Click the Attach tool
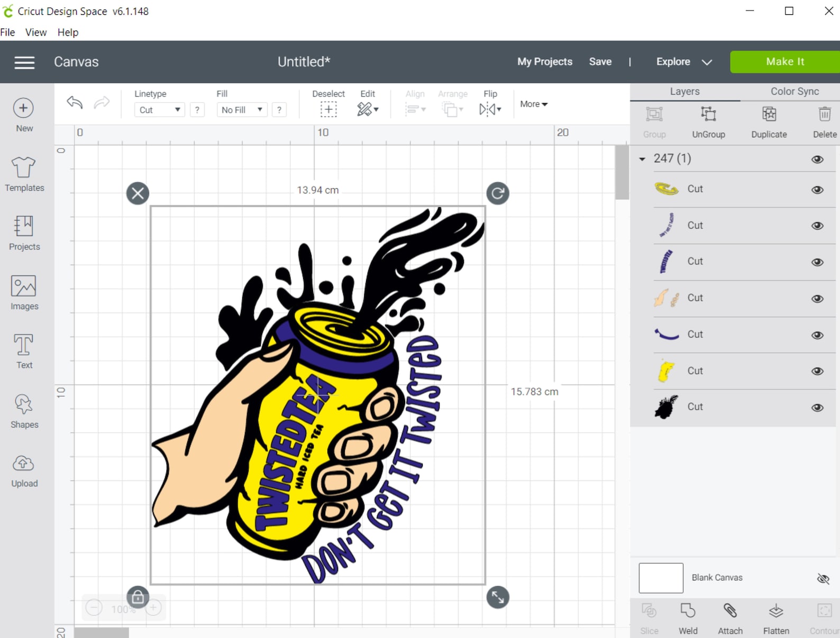 tap(730, 618)
